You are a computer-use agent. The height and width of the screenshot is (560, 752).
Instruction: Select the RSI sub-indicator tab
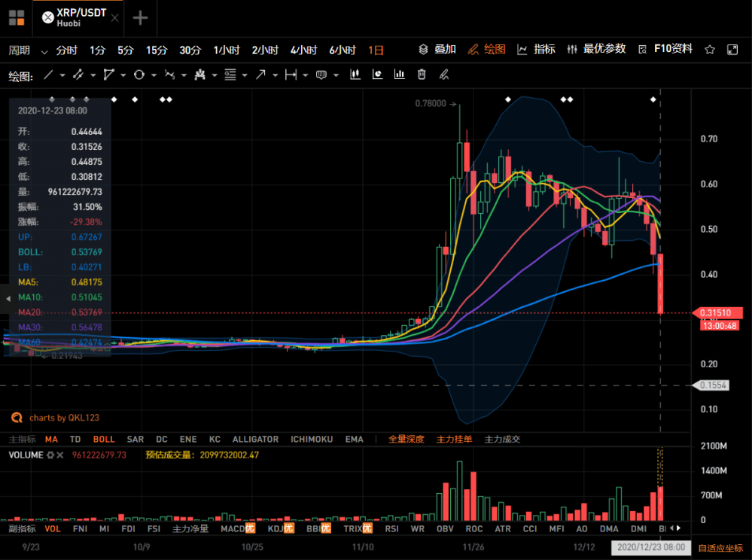click(x=391, y=529)
